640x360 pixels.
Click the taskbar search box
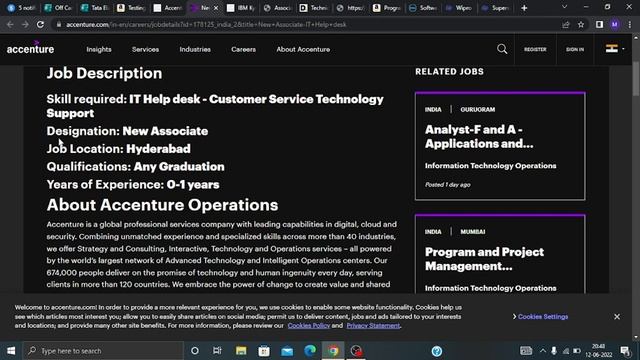[x=104, y=351]
